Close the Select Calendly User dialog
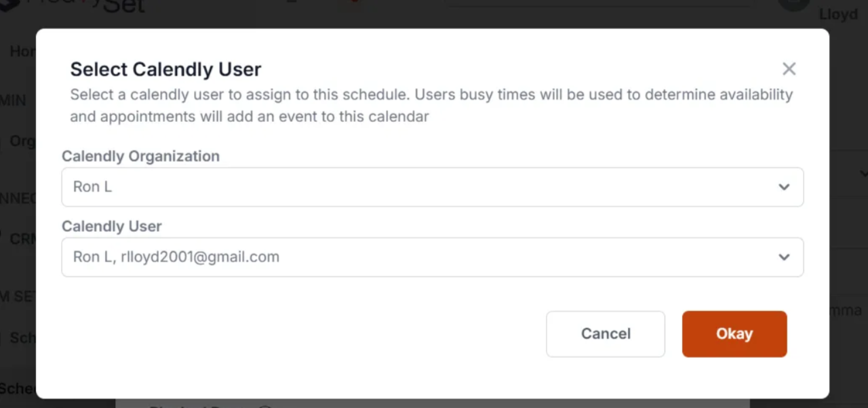Viewport: 868px width, 408px height. click(789, 68)
